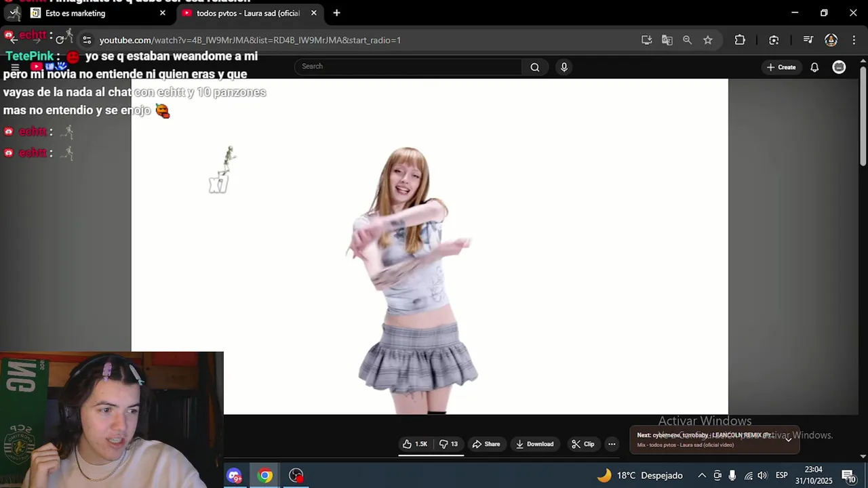The image size is (868, 488).
Task: View site information icon beside the URL
Action: 87,40
